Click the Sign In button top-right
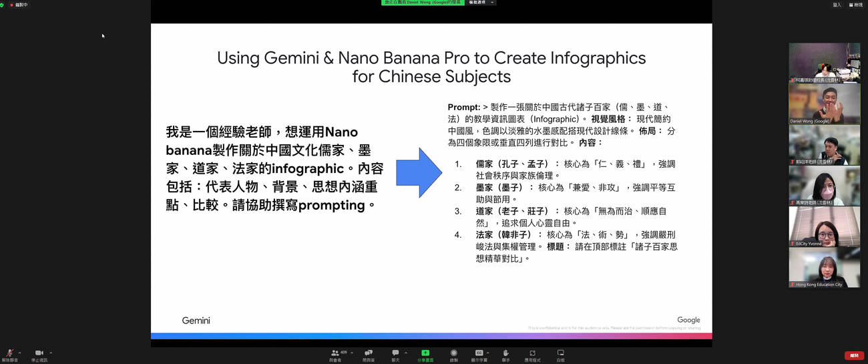This screenshot has height=364, width=868. tap(837, 5)
